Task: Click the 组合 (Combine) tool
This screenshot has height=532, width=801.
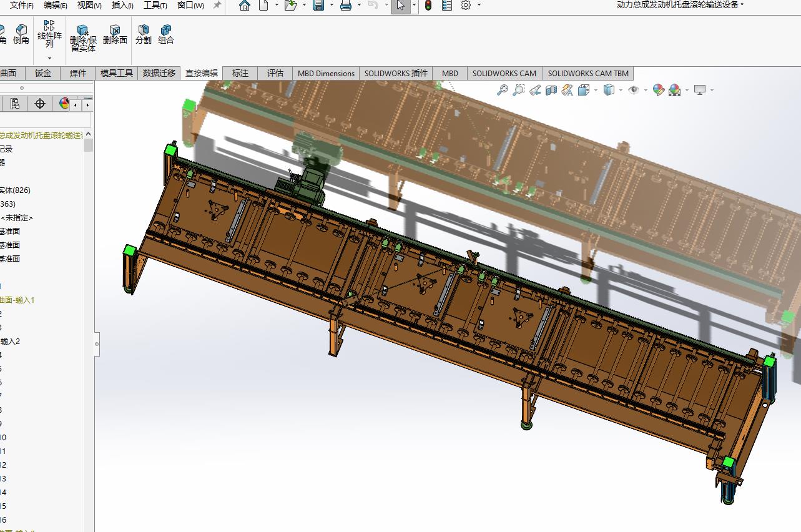Action: point(166,34)
